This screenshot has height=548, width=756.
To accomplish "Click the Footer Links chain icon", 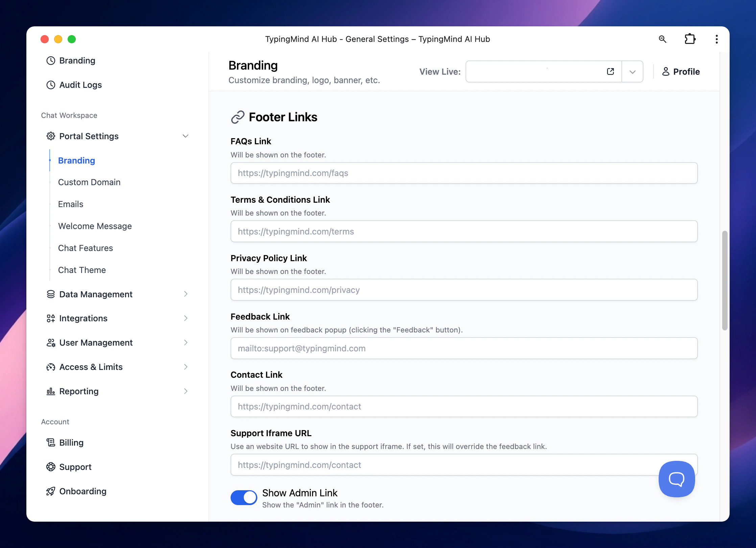I will (238, 117).
